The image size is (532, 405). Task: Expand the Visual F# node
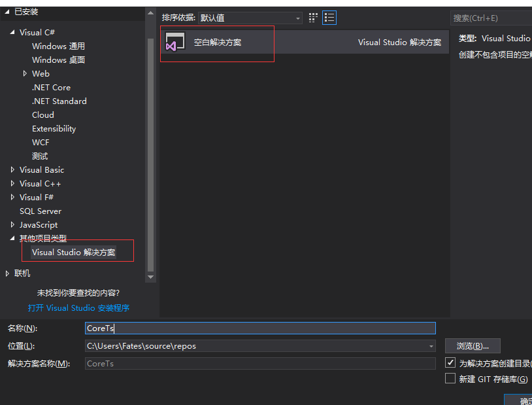coord(12,197)
